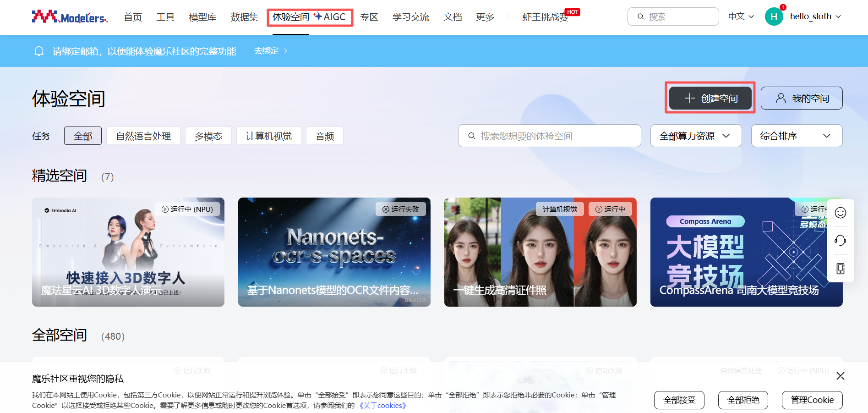
Task: Open the Nanonets-ocr-s-spaces thumbnail card
Action: 334,252
